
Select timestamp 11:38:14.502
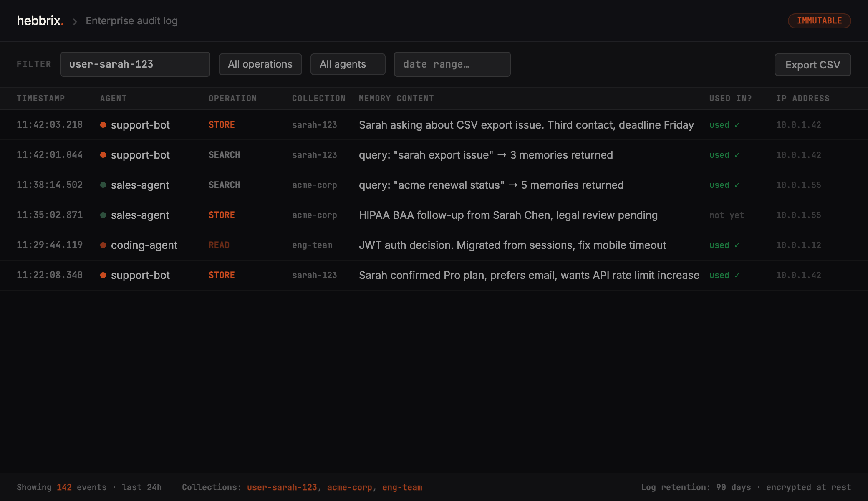pyautogui.click(x=50, y=185)
